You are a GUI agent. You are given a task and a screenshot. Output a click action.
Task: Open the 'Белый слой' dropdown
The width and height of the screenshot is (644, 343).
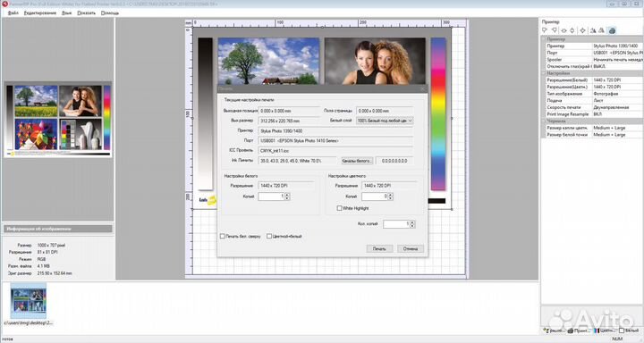click(x=385, y=121)
